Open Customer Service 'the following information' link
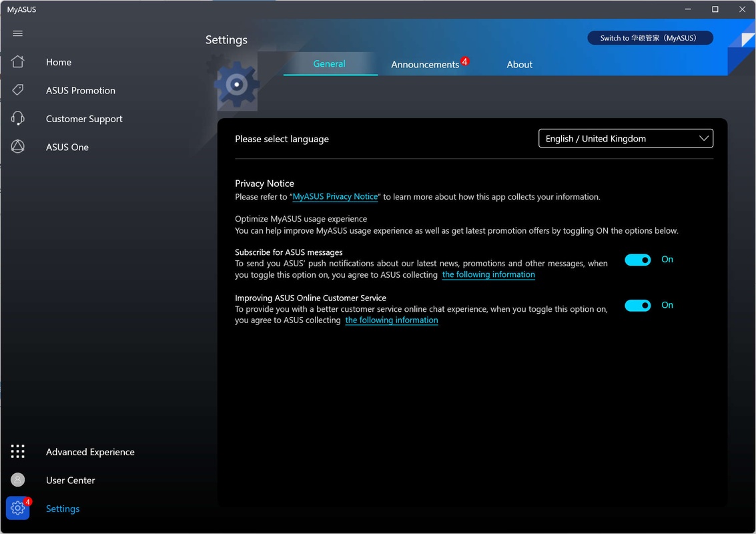This screenshot has height=534, width=756. tap(392, 320)
